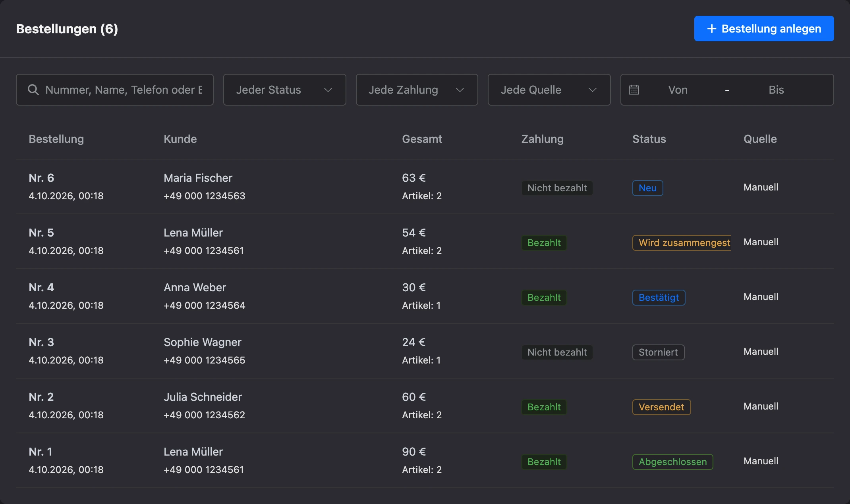Click the Storniert status badge
Screen dimensions: 850x504
[658, 352]
